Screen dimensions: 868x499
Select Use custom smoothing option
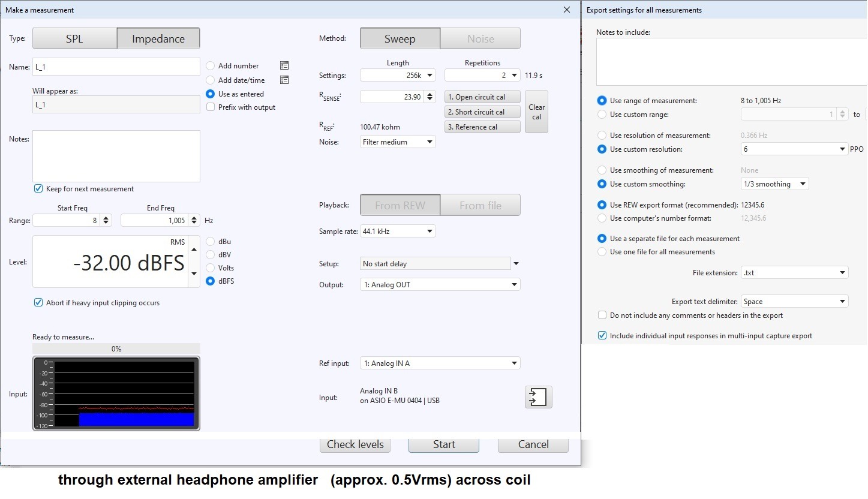click(602, 184)
